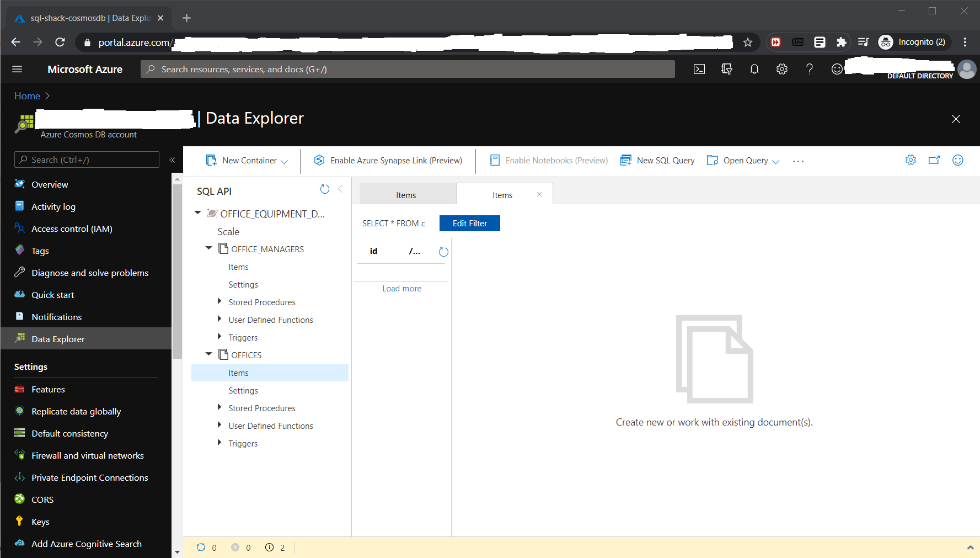Open the New Container dropdown arrow

coord(285,161)
